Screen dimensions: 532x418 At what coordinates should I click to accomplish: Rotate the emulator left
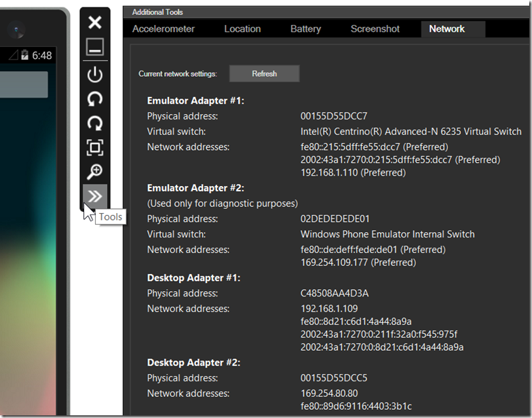pos(95,98)
